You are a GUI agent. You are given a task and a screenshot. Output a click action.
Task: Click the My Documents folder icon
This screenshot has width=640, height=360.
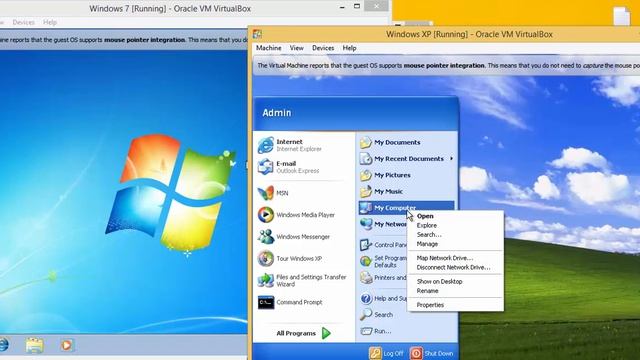pos(366,142)
